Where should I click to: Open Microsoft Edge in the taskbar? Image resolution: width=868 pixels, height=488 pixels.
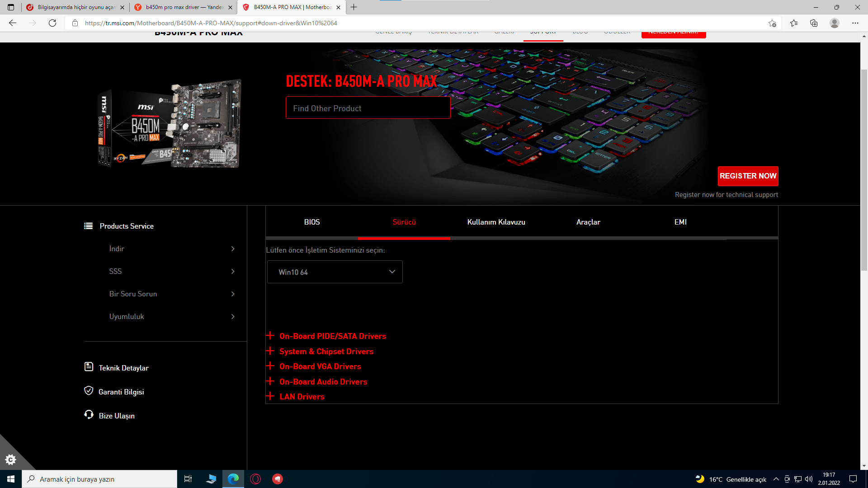tap(233, 479)
